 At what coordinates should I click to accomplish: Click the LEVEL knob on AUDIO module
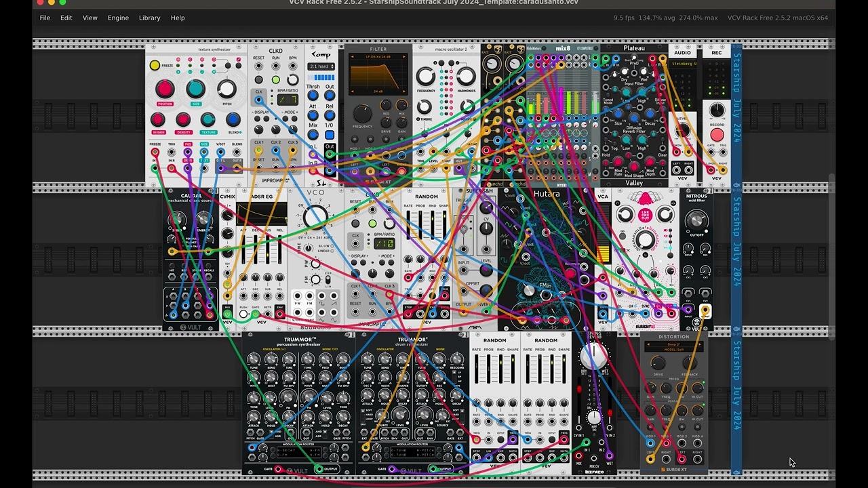(x=682, y=129)
